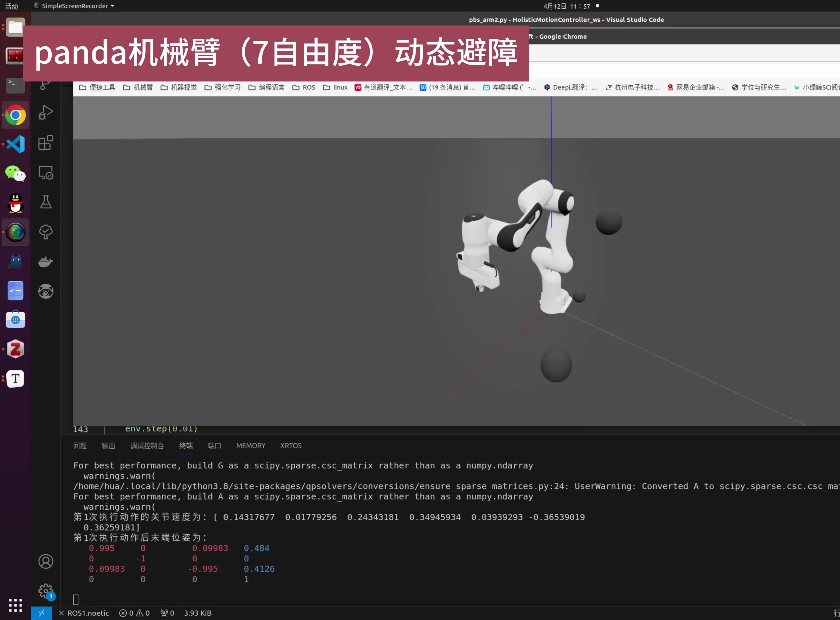Screen dimensions: 840x620
Task: Open SimpleScreenRecorder top bar menu
Action: pyautogui.click(x=74, y=6)
